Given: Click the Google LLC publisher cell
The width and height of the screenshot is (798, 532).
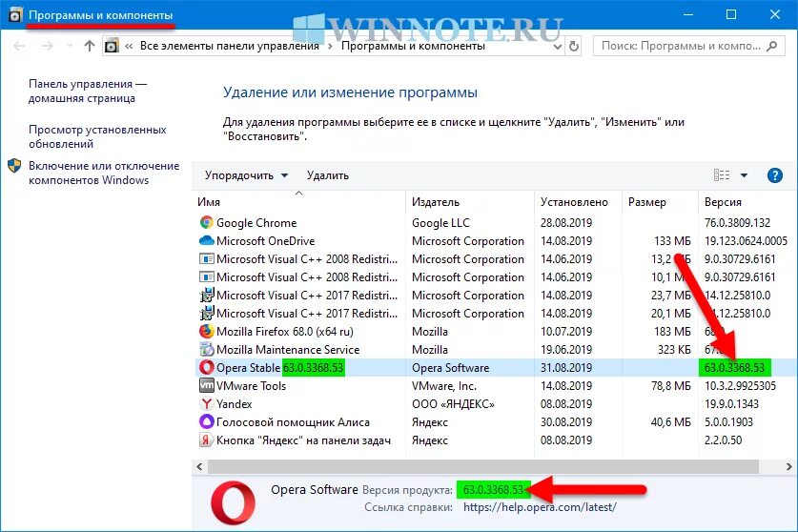Looking at the screenshot, I should point(440,223).
